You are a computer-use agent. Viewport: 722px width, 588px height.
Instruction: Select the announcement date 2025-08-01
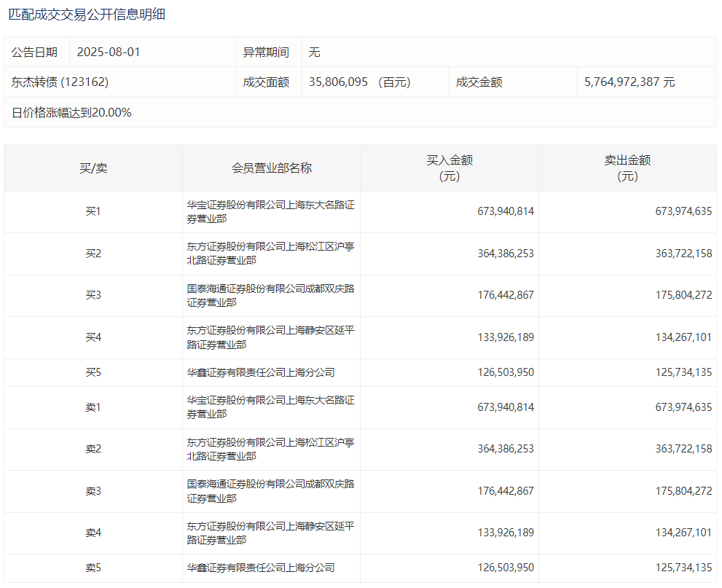click(x=108, y=52)
